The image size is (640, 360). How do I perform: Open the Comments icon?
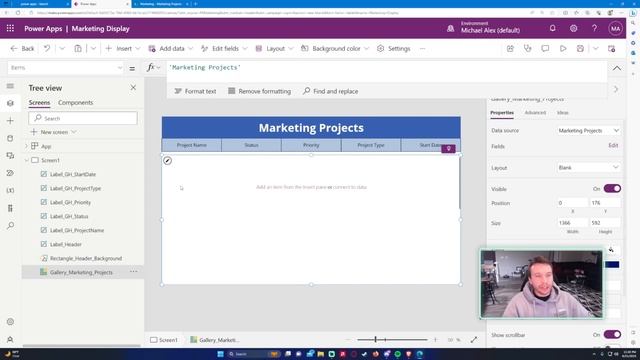[x=545, y=48]
